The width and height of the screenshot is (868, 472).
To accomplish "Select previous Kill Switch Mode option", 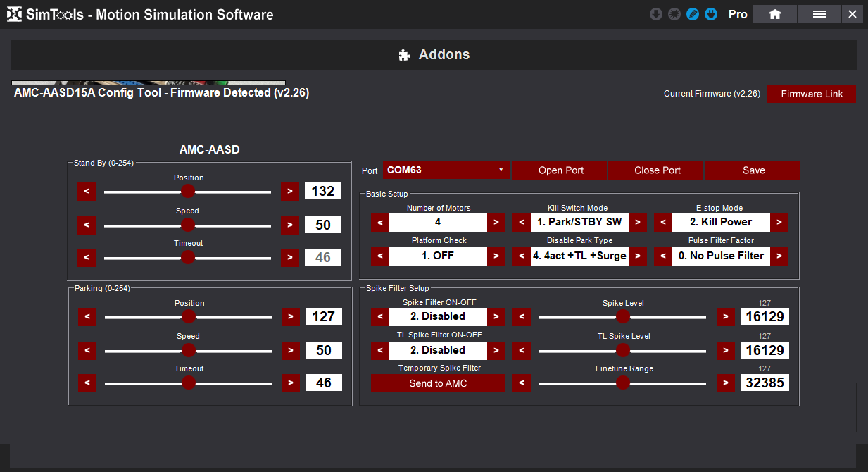I will pyautogui.click(x=522, y=223).
